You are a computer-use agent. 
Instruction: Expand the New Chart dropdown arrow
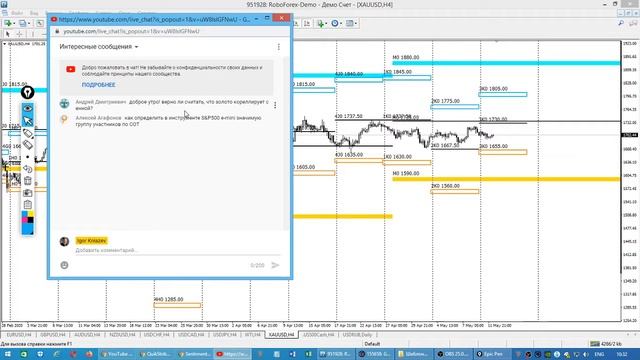click(x=14, y=23)
